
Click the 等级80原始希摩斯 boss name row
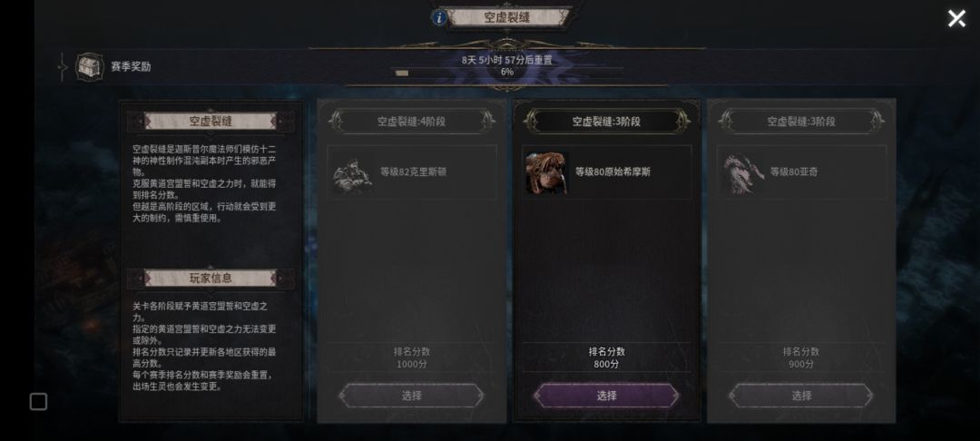click(606, 172)
